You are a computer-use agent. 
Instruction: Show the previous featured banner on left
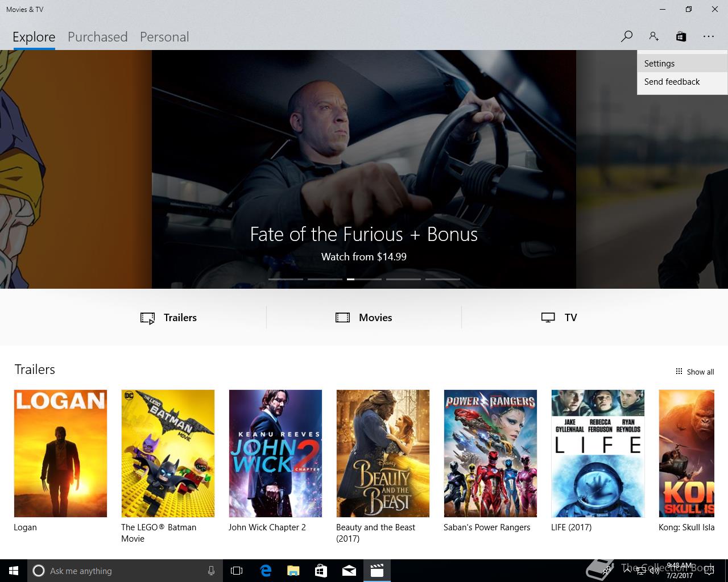tap(76, 169)
